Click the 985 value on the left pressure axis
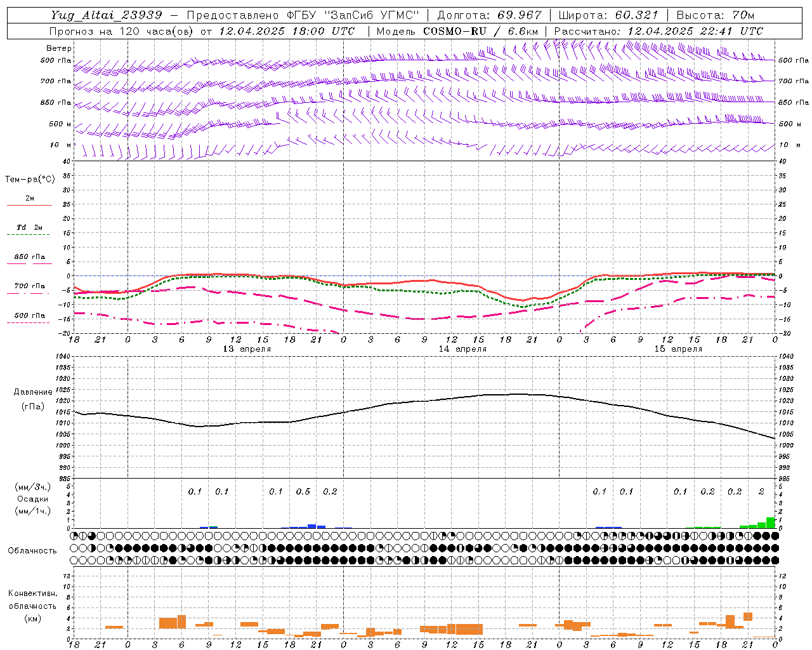The height and width of the screenshot is (650, 812). (x=63, y=479)
